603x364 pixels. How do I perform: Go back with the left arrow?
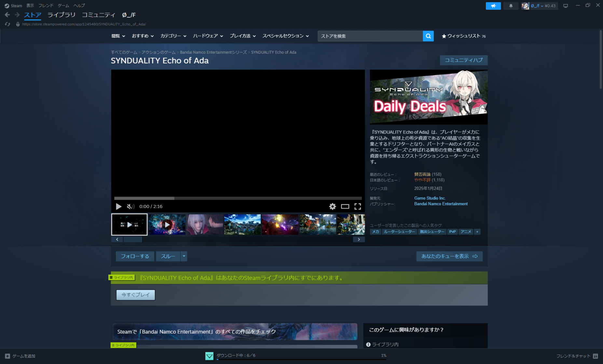pyautogui.click(x=7, y=15)
